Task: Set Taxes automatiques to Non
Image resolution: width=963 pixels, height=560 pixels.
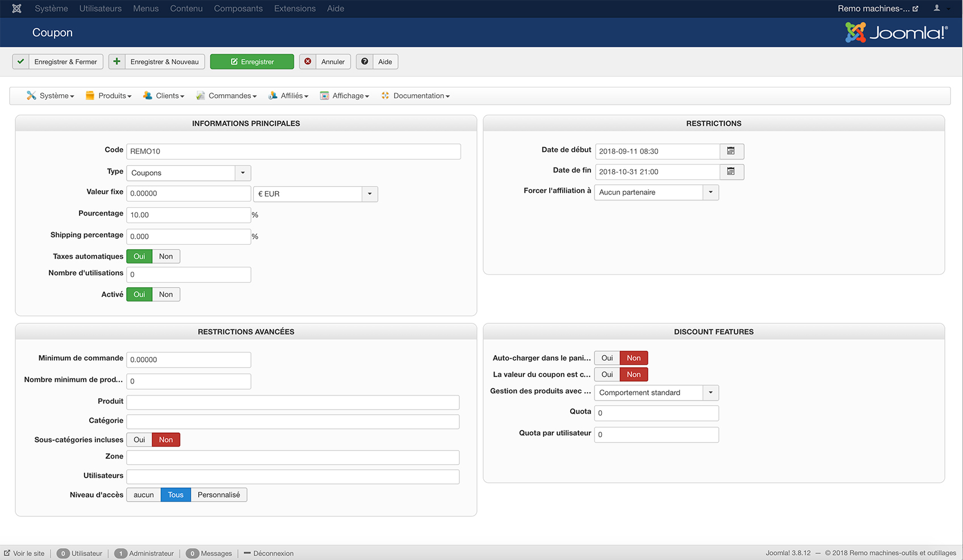Action: click(x=166, y=256)
